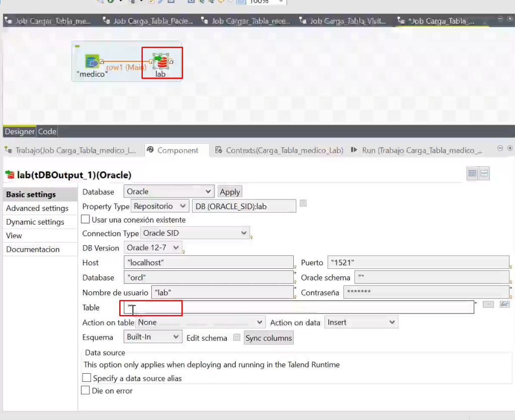Switch to the table layout view icon

(x=472, y=173)
